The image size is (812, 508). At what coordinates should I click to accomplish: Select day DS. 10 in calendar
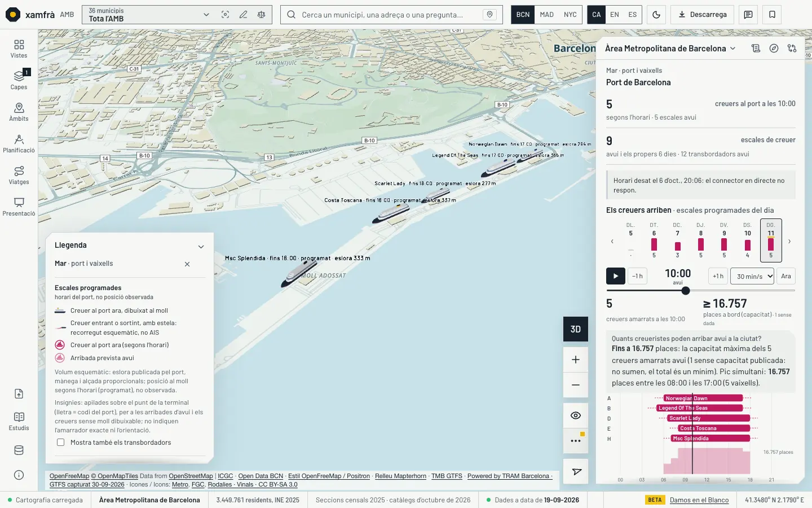pyautogui.click(x=747, y=240)
